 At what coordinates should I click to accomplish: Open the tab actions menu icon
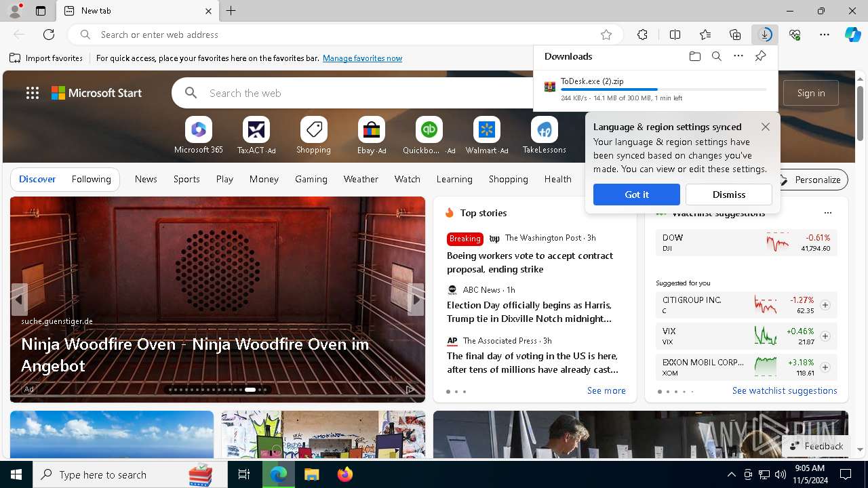[x=41, y=11]
